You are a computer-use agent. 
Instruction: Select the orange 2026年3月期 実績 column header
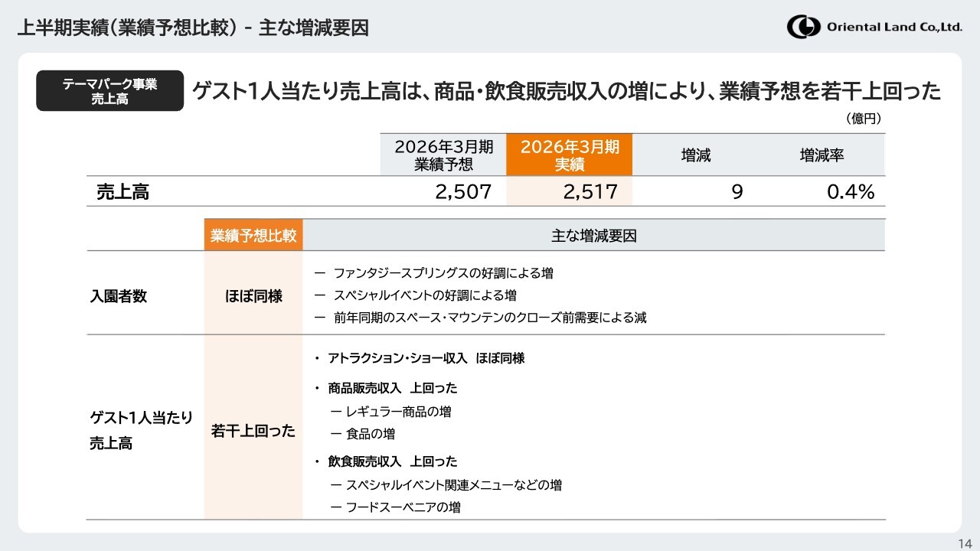(x=569, y=155)
